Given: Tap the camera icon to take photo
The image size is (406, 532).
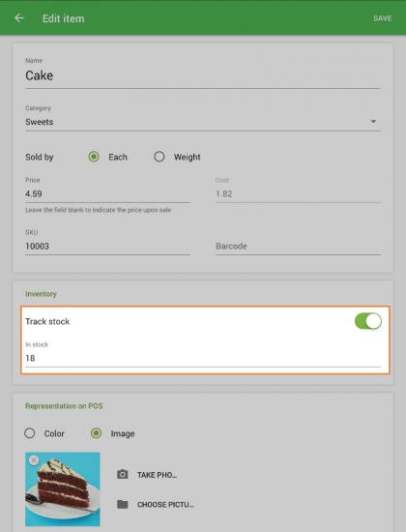Looking at the screenshot, I should (x=123, y=474).
